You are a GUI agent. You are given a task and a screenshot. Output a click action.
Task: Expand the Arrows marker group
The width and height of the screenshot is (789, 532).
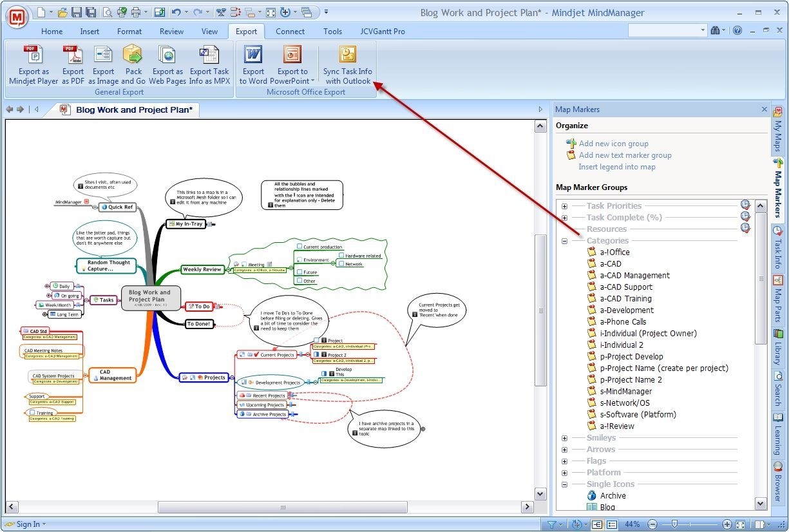pos(565,450)
